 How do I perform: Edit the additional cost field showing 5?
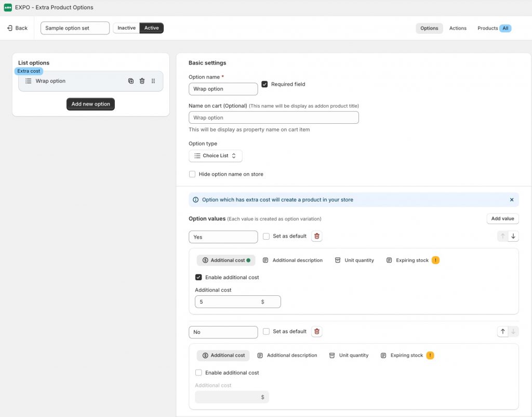pyautogui.click(x=238, y=302)
